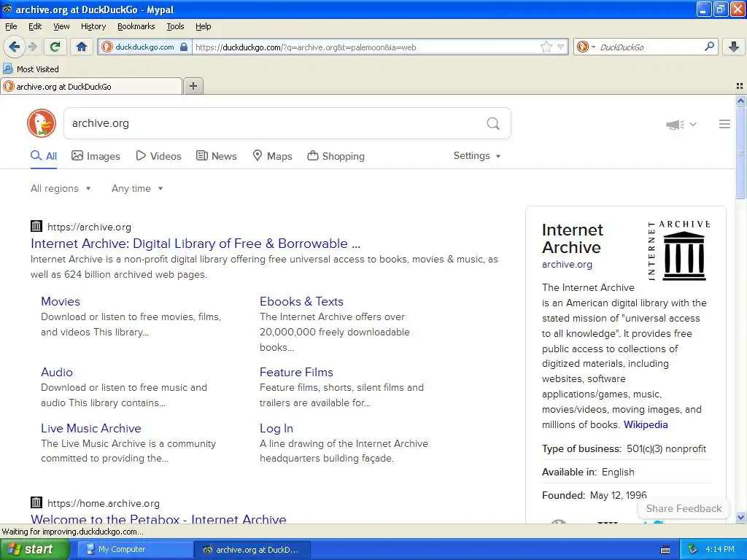Viewport: 747px width, 560px height.
Task: Click the favicon beside https://home.archive.org
Action: (36, 502)
